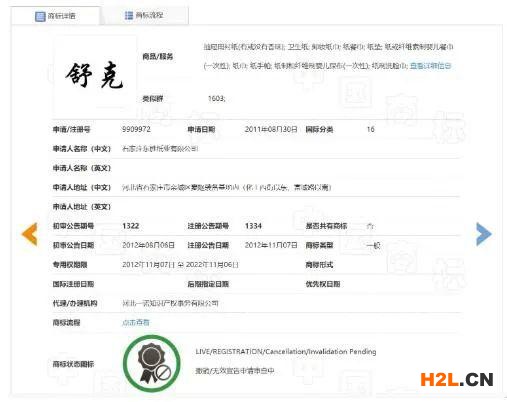Click the application date 2011年08月30日
Screen dimensions: 507x402
tap(271, 129)
